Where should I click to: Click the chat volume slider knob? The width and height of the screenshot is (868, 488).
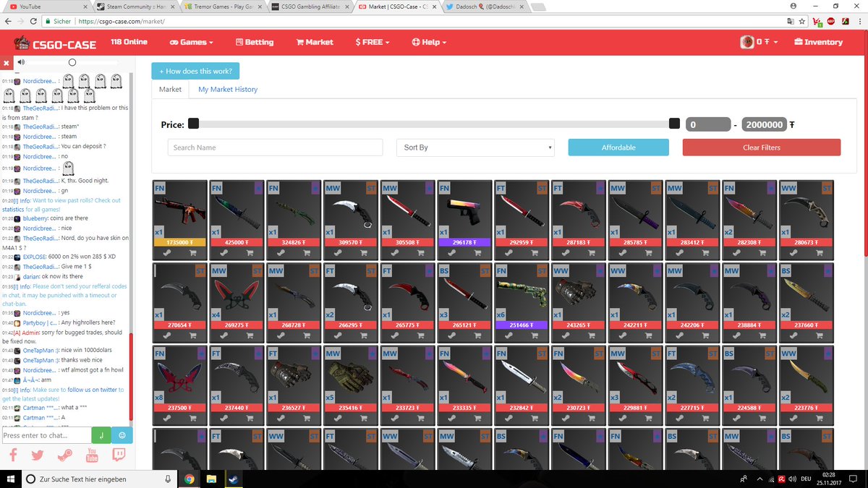pos(72,62)
